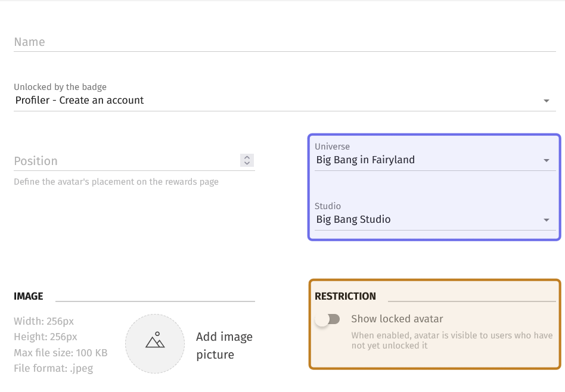
Task: Click the IMAGE section heading
Action: 29,296
